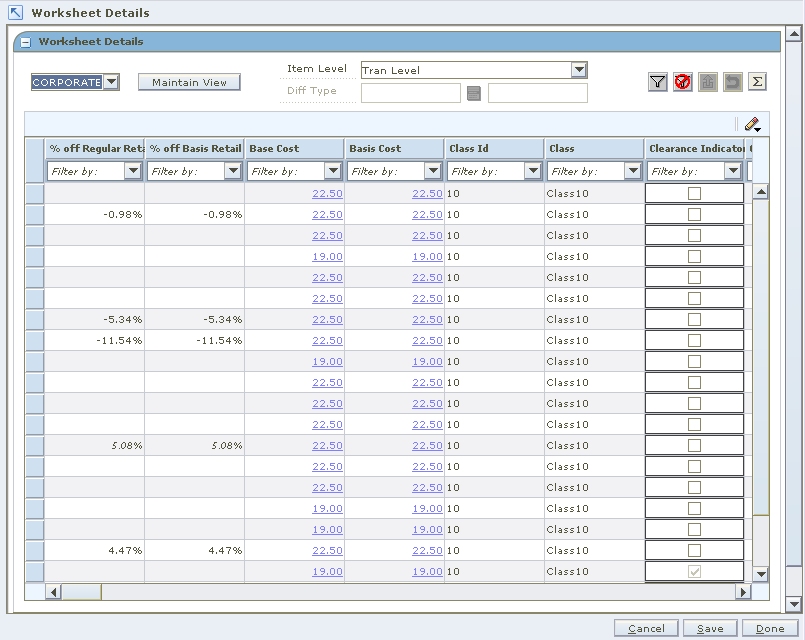The width and height of the screenshot is (805, 640).
Task: Click the Worksheet Details title arrow icon
Action: (x=15, y=13)
